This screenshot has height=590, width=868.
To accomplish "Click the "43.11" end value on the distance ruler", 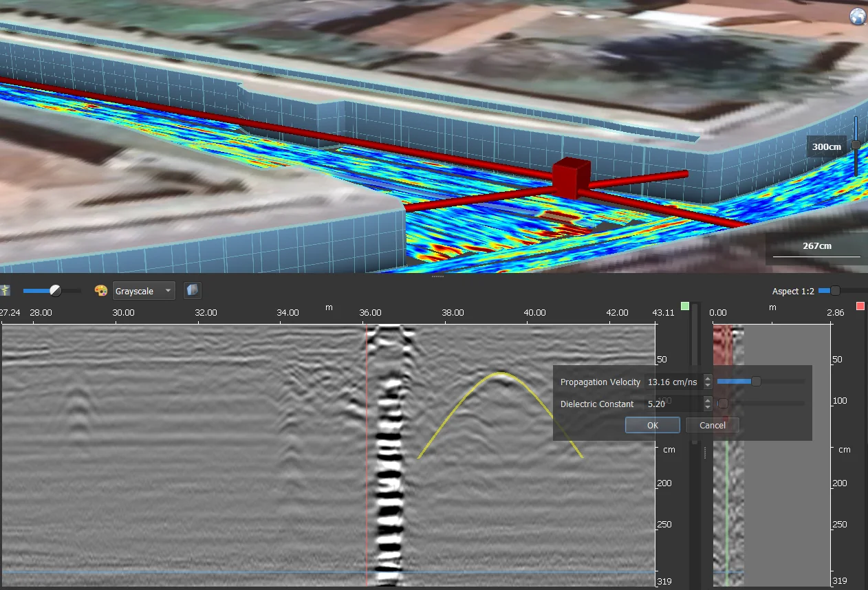I will click(664, 313).
